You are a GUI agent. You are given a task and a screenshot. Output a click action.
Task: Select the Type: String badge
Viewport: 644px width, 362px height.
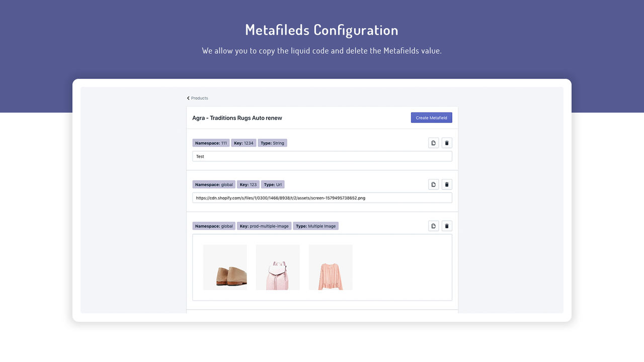tap(272, 142)
